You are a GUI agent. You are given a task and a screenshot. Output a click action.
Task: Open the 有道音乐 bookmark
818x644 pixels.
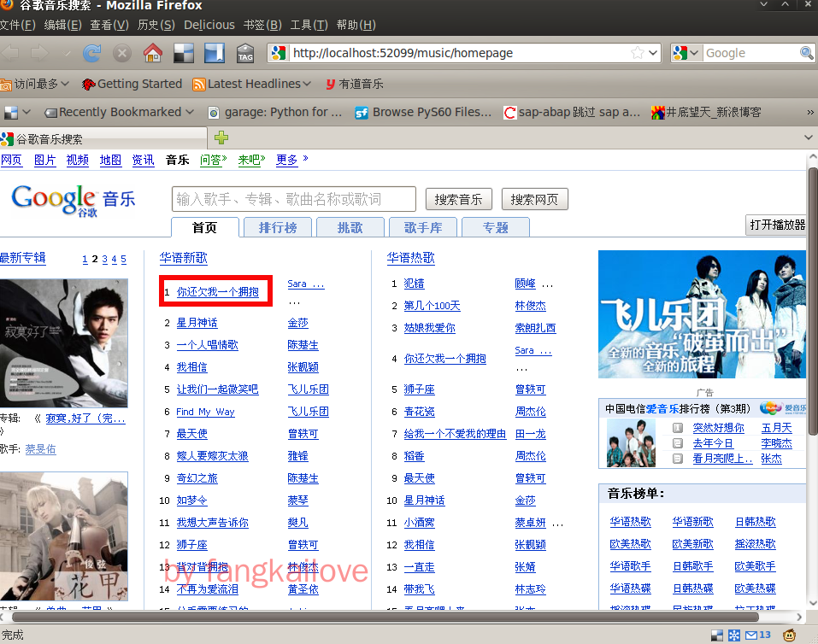355,84
